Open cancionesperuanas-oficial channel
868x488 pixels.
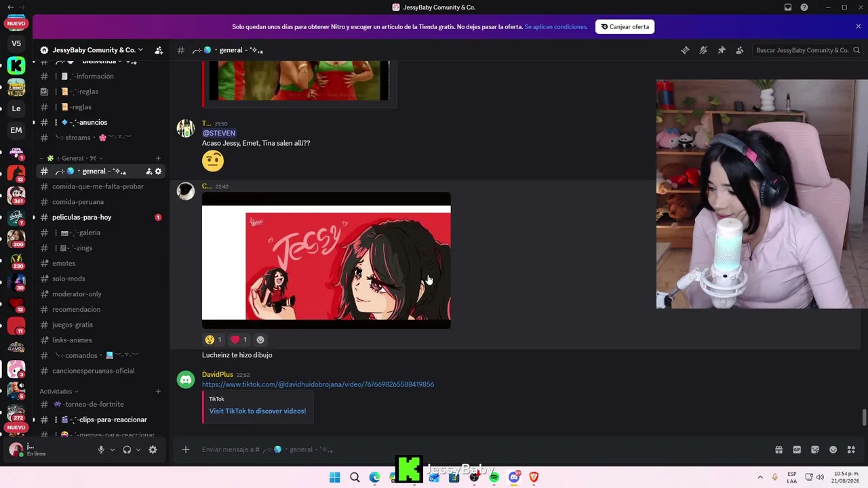tap(94, 371)
